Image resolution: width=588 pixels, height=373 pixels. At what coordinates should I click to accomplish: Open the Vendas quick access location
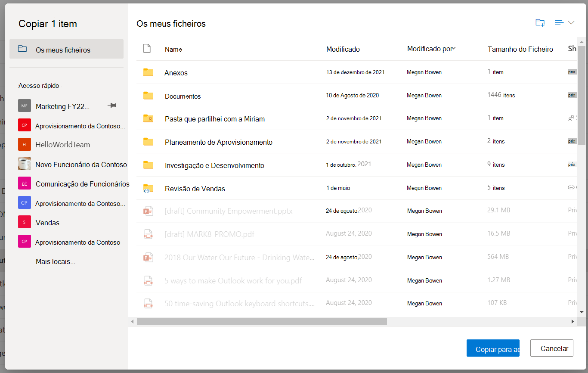pos(47,223)
